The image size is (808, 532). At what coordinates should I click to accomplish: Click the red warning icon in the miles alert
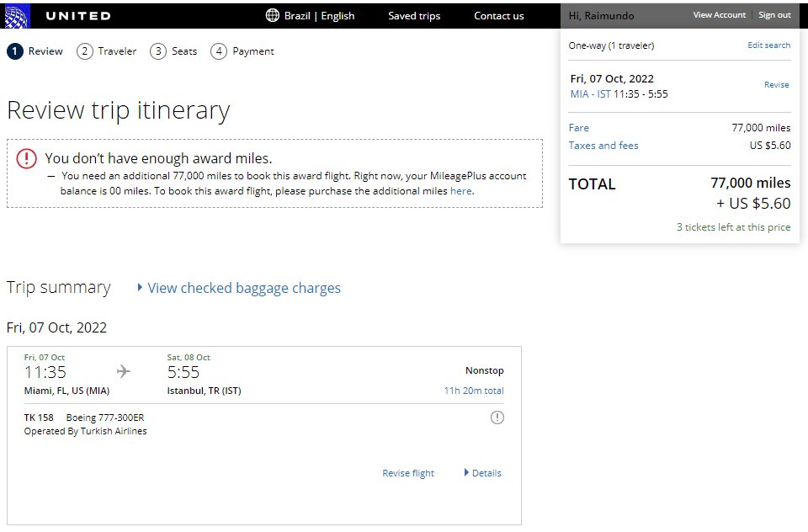coord(26,159)
